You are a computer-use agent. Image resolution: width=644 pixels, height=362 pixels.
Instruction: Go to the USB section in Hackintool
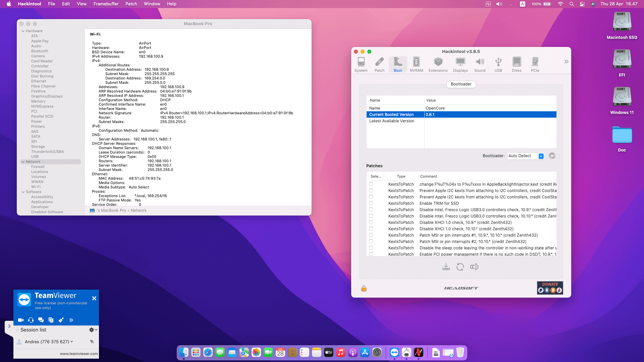[x=498, y=64]
